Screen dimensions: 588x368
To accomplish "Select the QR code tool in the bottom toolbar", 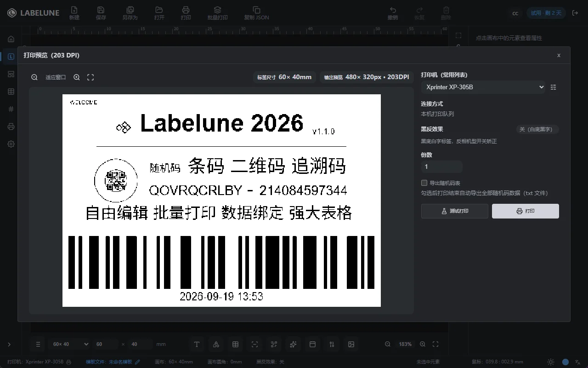I will (x=274, y=344).
